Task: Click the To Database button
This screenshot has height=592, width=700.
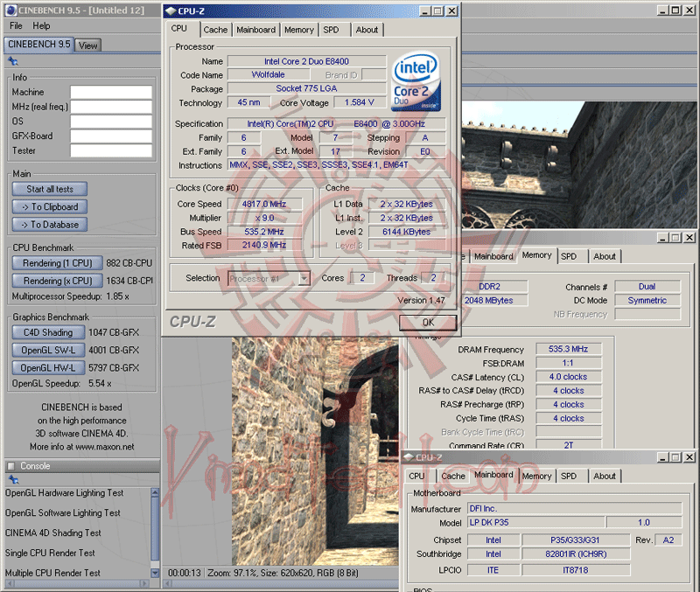Action: click(x=50, y=225)
